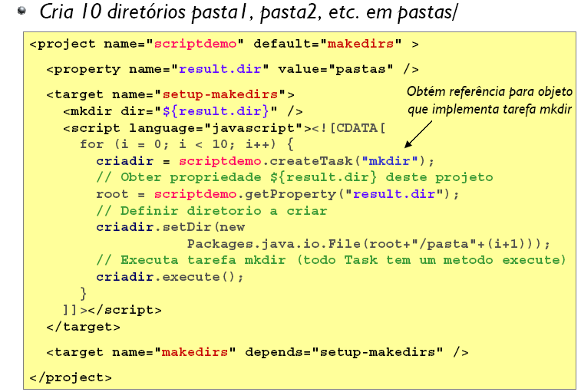
Task: Click the 'criadir.setDir(new' line
Action: 170,227
